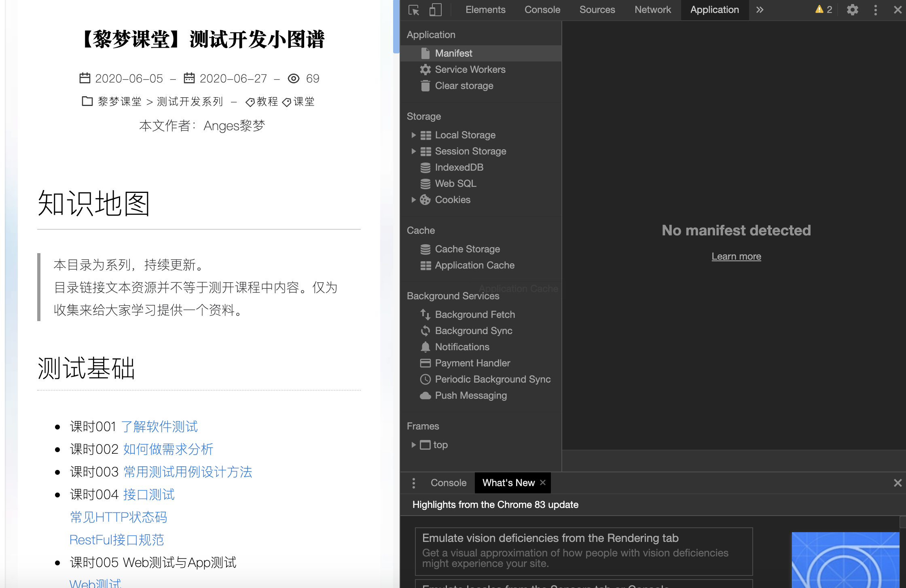This screenshot has height=588, width=906.
Task: Open the Clear storage item
Action: pos(464,86)
